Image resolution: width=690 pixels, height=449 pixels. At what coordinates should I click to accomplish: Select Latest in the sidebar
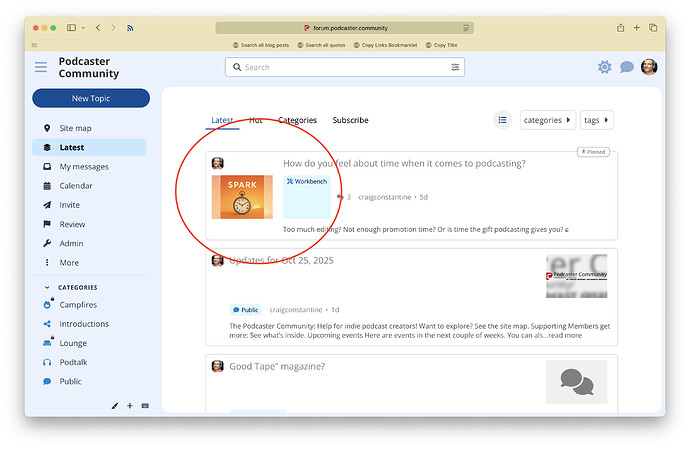point(89,147)
